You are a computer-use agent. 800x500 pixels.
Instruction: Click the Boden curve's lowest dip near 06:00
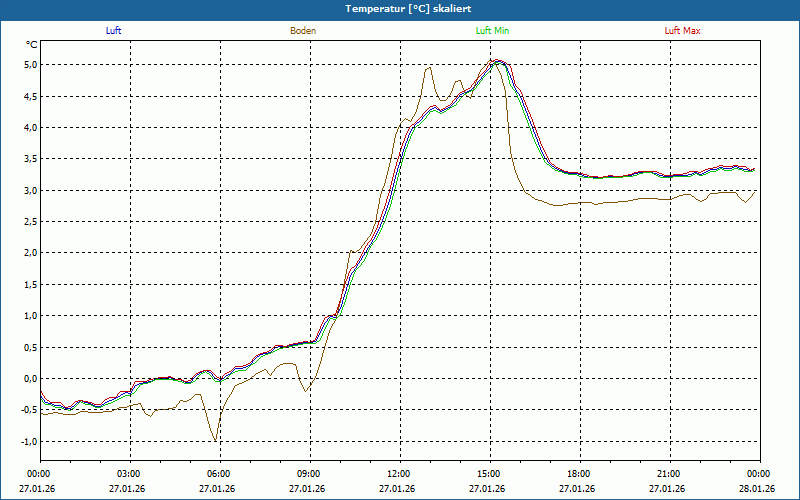[215, 440]
